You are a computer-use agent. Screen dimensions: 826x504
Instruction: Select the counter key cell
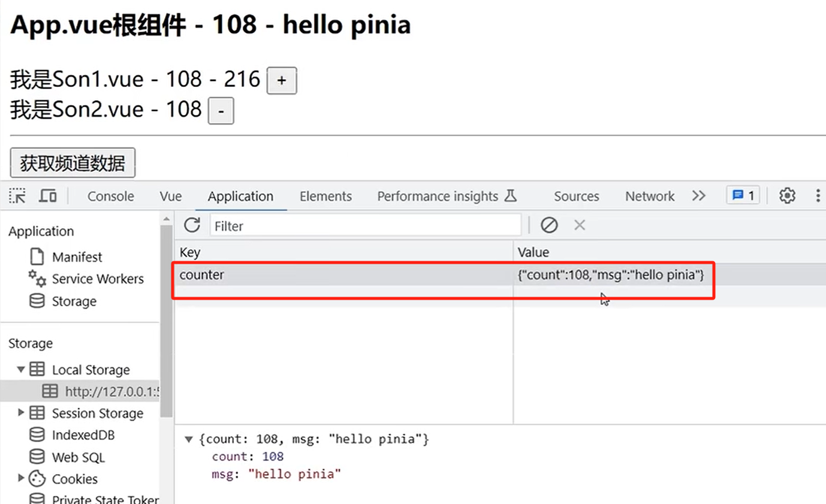coord(343,274)
